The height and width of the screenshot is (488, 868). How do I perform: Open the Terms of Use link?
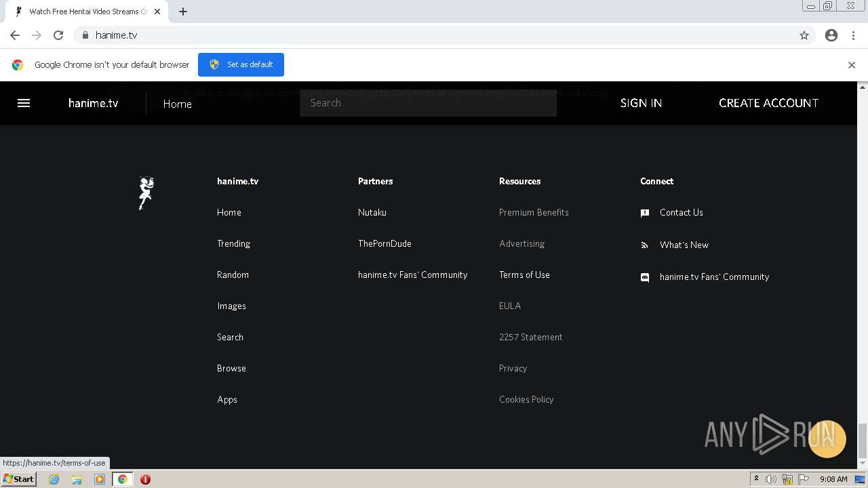click(524, 274)
